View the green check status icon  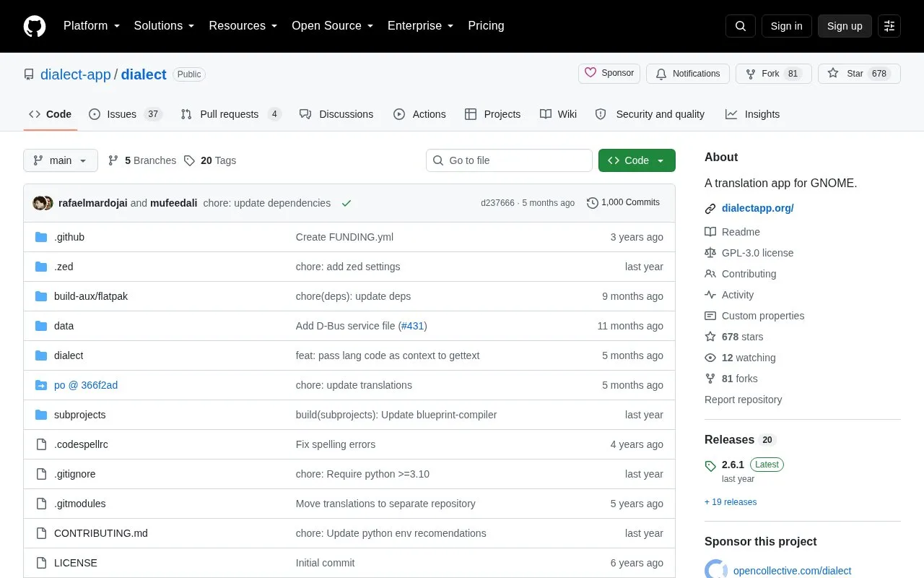click(x=346, y=203)
